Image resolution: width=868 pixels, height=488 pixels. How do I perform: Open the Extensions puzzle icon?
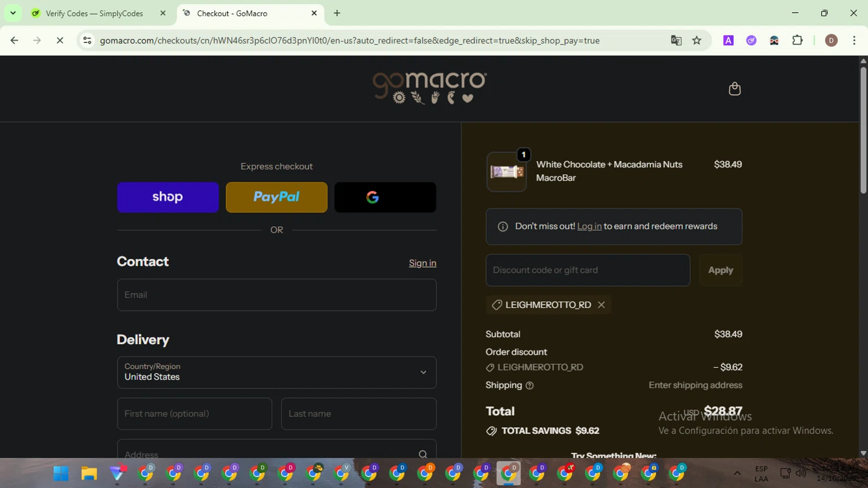(797, 41)
